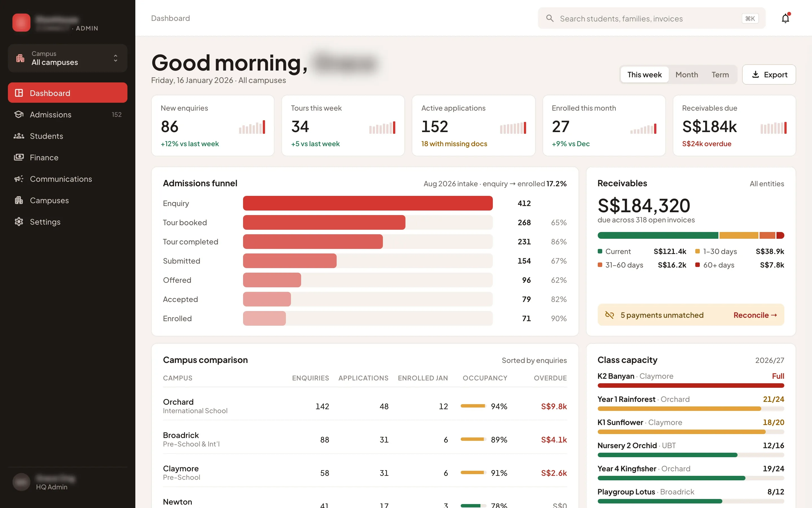Open the Receivables due card
Image resolution: width=812 pixels, height=508 pixels.
click(734, 125)
